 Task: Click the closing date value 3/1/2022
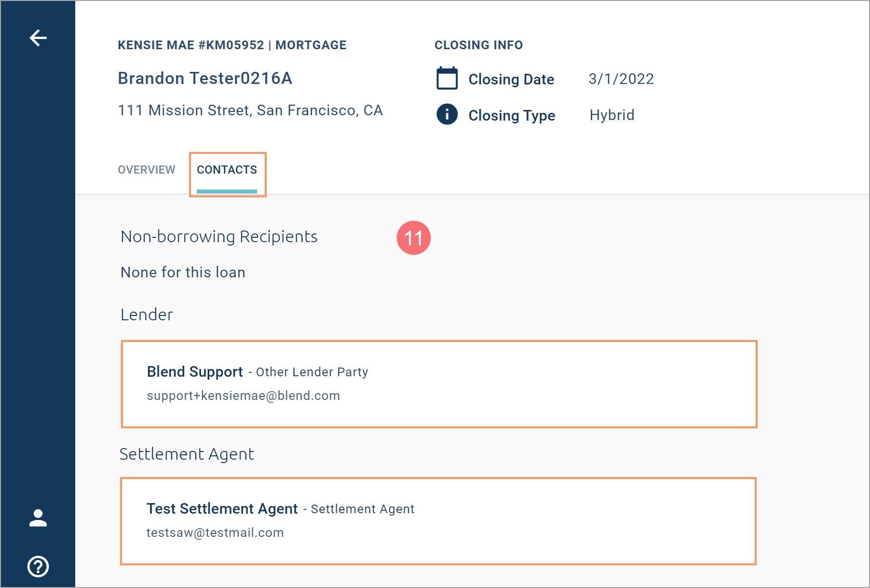coord(621,79)
